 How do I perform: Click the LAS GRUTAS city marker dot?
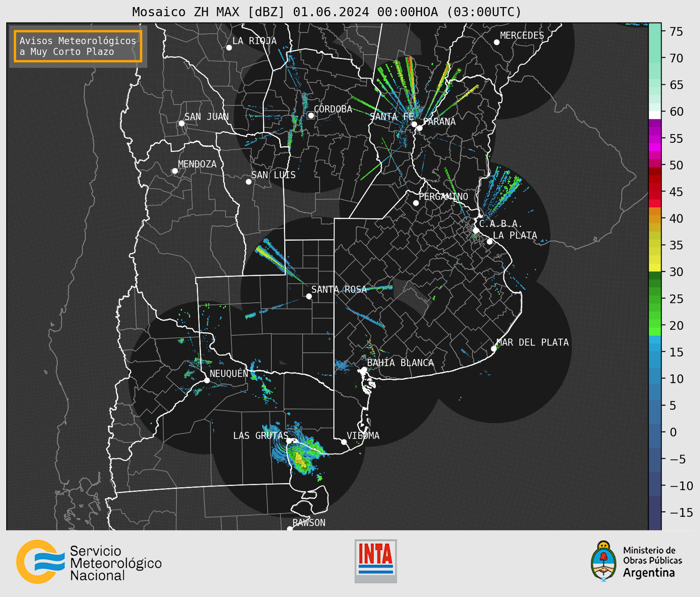289,441
